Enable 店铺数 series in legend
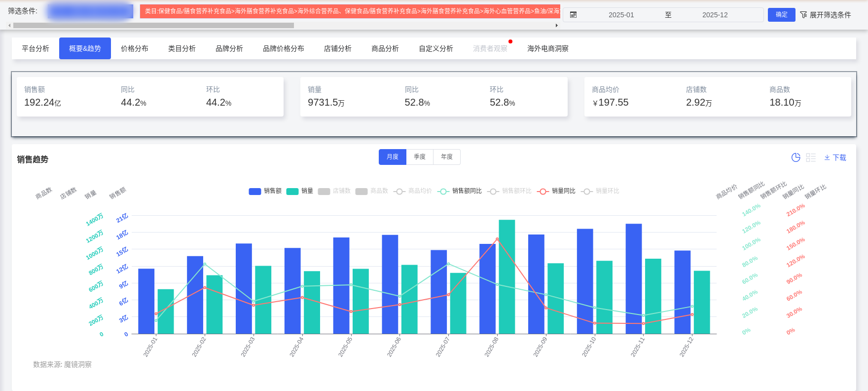The width and height of the screenshot is (868, 391). pos(334,191)
